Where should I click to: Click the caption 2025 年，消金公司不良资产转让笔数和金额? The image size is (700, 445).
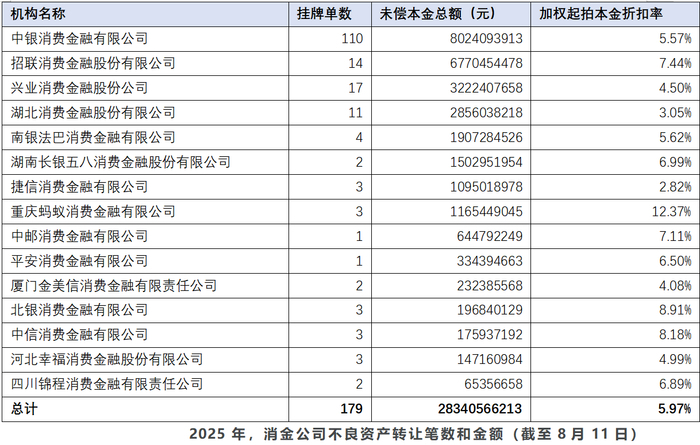click(346, 434)
